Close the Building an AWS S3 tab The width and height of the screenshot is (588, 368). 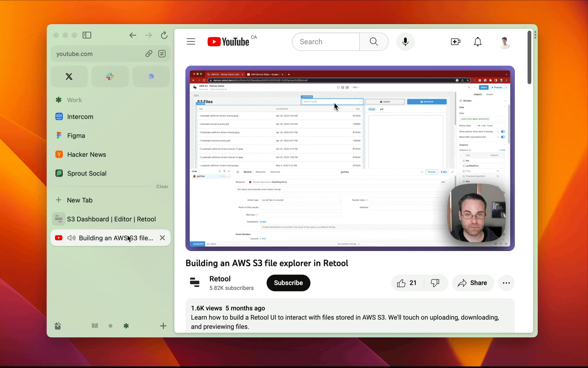point(162,238)
